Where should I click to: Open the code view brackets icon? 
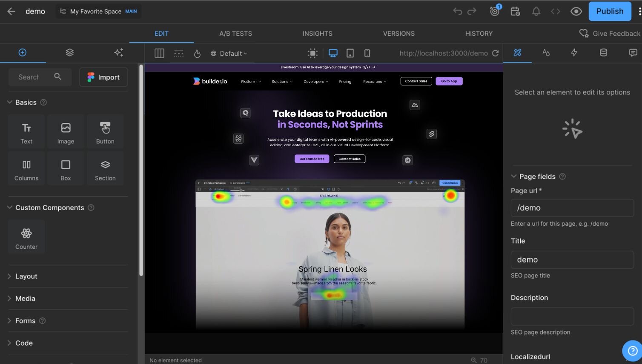556,11
